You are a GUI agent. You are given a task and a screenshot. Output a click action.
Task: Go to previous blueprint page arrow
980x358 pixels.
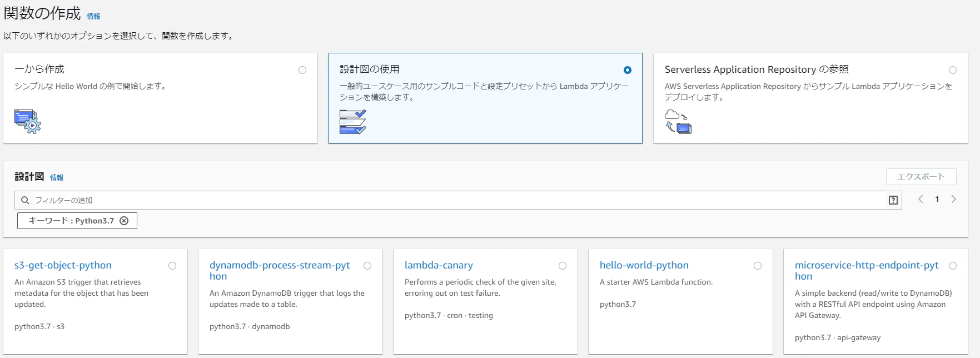[921, 199]
